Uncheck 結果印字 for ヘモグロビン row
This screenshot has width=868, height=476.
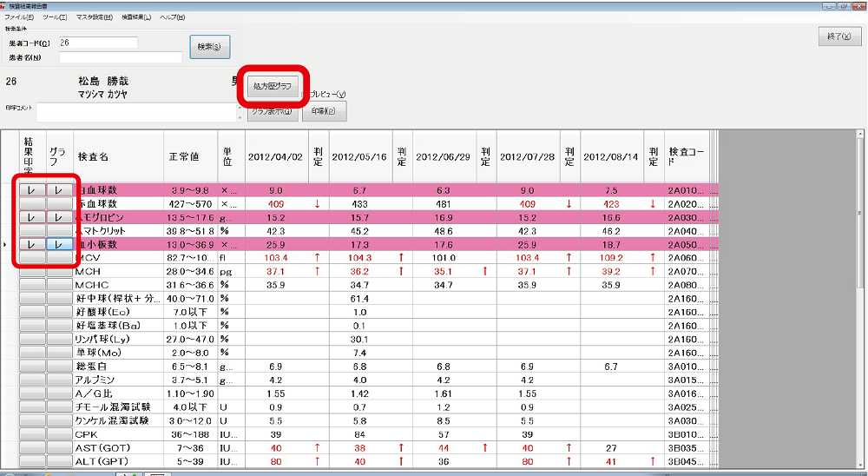click(x=33, y=217)
